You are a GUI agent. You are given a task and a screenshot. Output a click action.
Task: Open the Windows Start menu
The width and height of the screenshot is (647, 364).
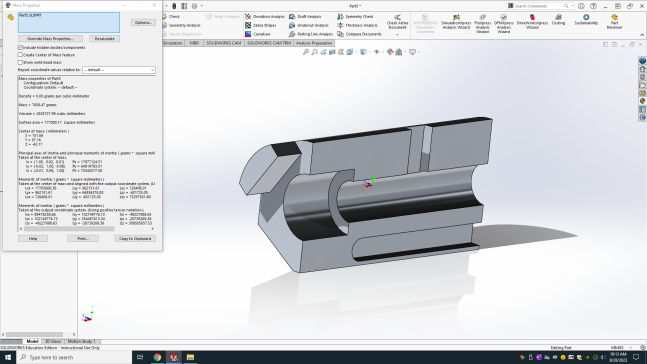(x=8, y=357)
